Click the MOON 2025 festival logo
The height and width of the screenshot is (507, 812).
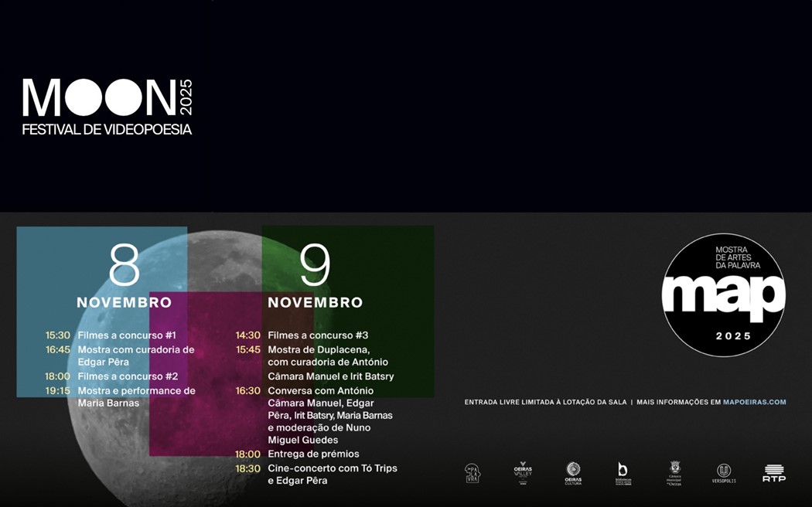107,107
